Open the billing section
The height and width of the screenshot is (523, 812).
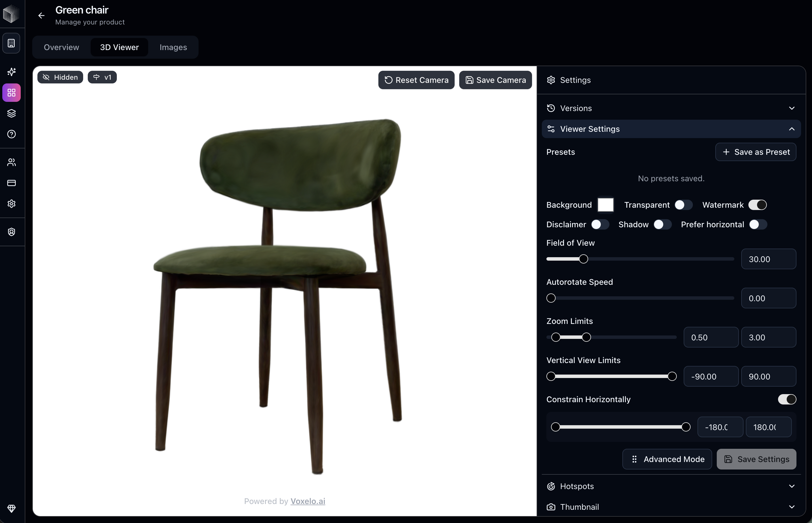click(x=12, y=183)
